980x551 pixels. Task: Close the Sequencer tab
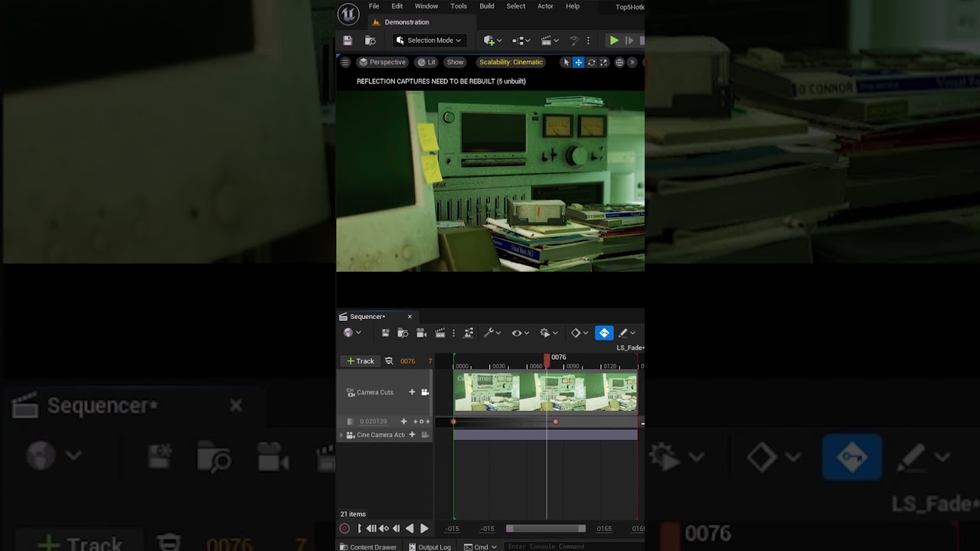click(x=410, y=317)
